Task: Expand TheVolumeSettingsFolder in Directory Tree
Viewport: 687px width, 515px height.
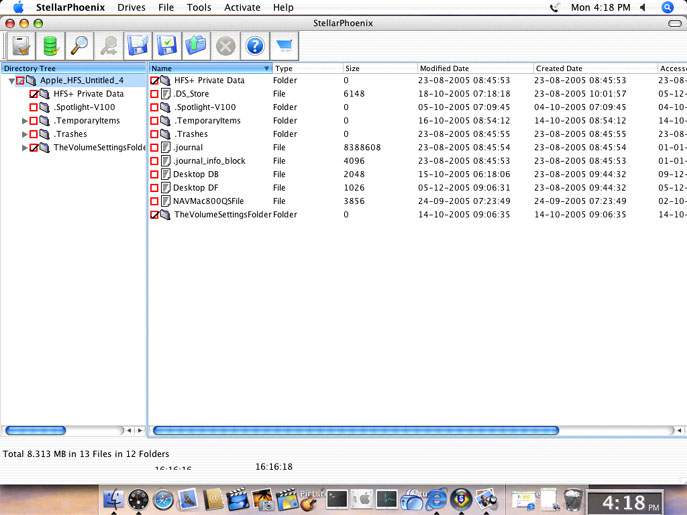Action: pos(25,148)
